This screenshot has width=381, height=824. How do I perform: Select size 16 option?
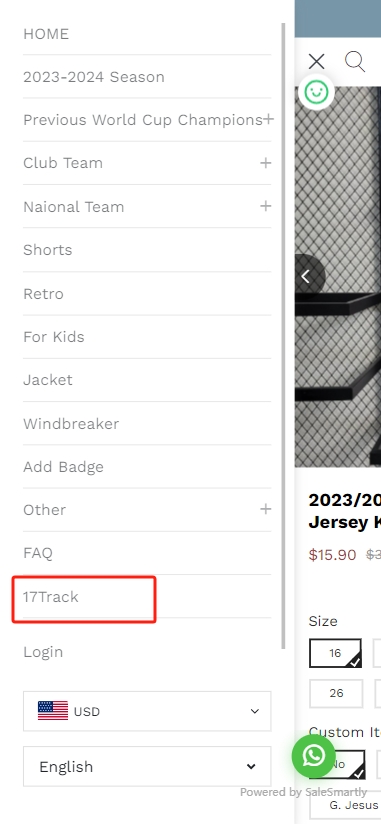point(335,653)
